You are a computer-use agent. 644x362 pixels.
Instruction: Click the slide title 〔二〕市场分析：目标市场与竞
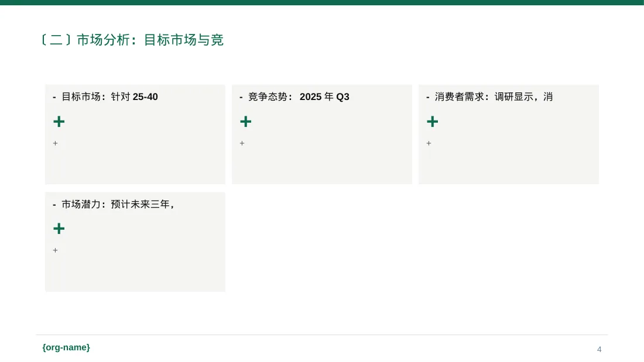(132, 40)
